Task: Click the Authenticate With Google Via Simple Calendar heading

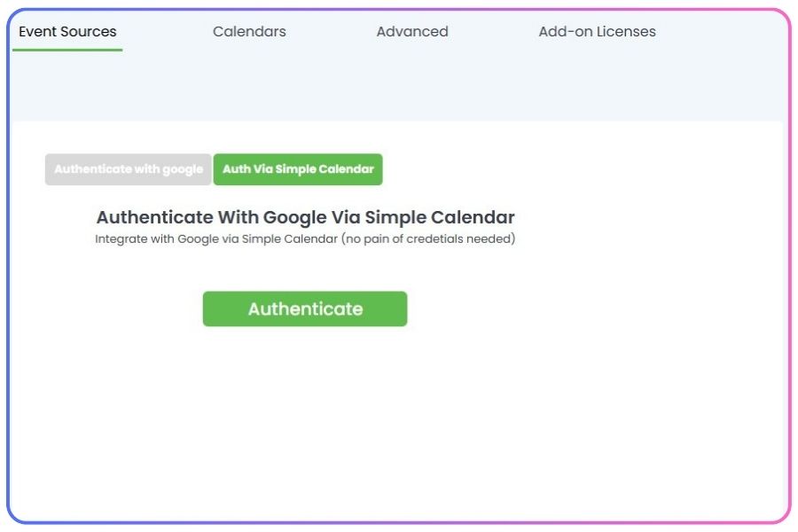Action: click(305, 217)
